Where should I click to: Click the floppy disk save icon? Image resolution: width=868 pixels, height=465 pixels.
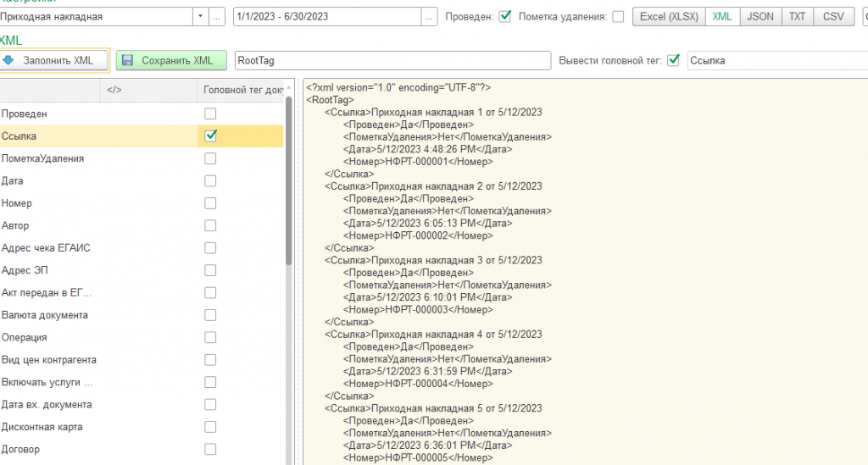point(128,60)
